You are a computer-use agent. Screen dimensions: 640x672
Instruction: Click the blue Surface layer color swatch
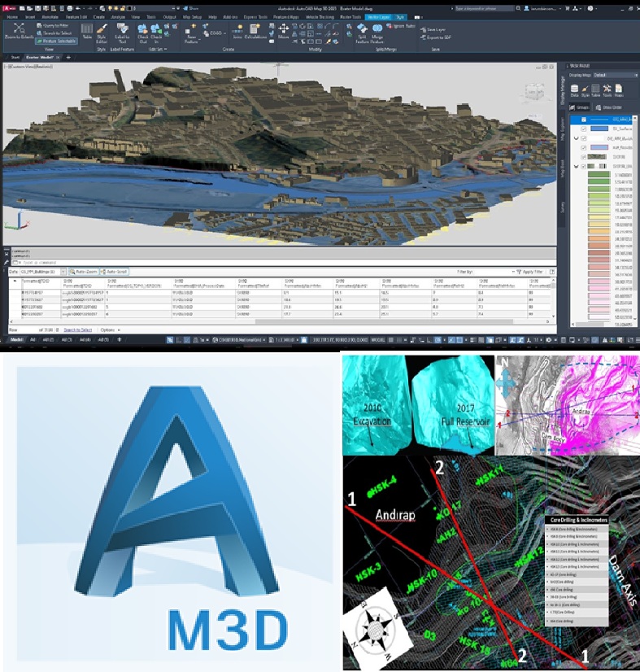click(599, 129)
